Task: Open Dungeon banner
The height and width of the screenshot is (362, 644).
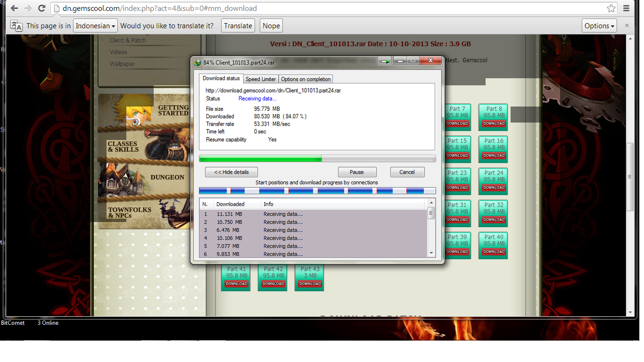Action: [143, 178]
